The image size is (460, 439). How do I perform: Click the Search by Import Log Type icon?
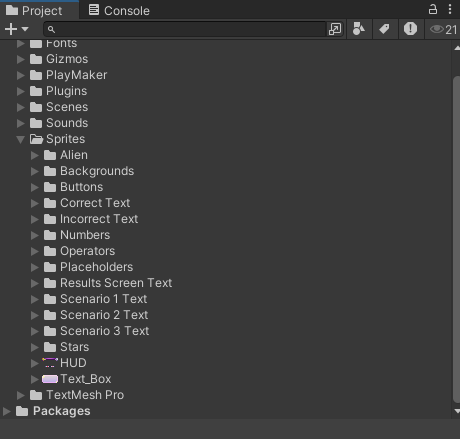410,29
